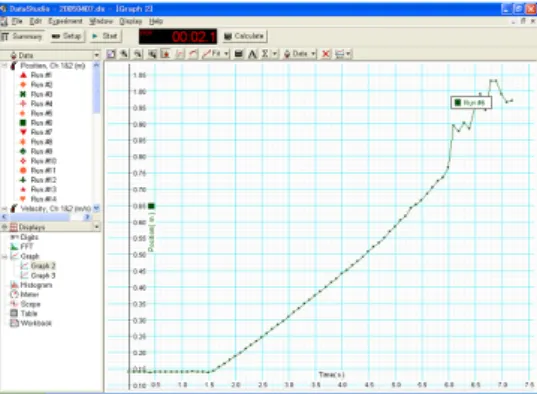Click the Summary button
This screenshot has width=537, height=394.
pyautogui.click(x=22, y=36)
